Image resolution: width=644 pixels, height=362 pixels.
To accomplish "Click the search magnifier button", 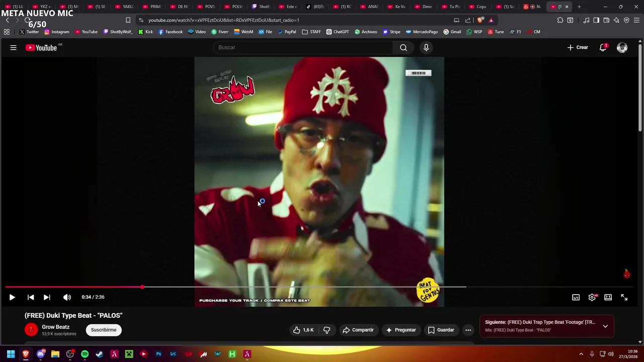I will (404, 47).
